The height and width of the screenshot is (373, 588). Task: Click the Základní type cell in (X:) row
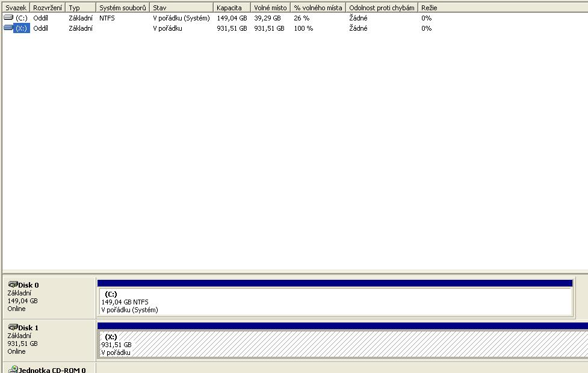[x=81, y=28]
